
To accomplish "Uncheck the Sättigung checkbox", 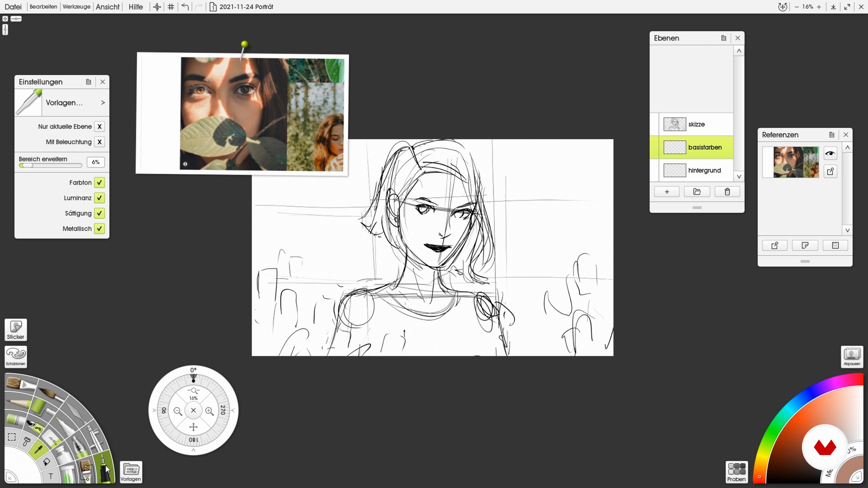I will pyautogui.click(x=99, y=213).
